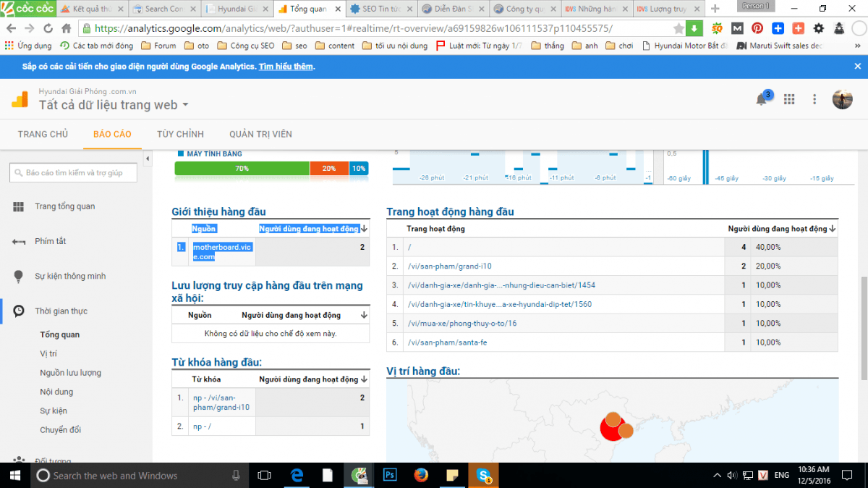The width and height of the screenshot is (868, 488).
Task: Click the Sự kiện thông minh lightbulb icon
Action: (x=19, y=277)
